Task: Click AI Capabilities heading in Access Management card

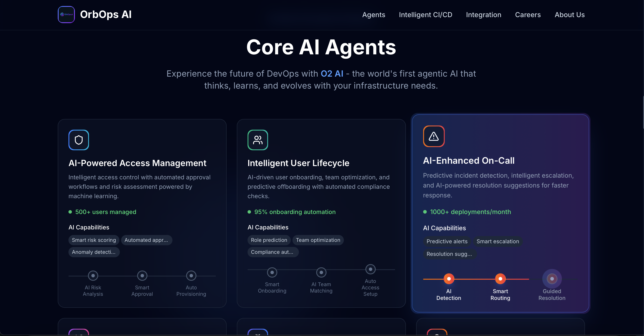Action: pos(89,227)
